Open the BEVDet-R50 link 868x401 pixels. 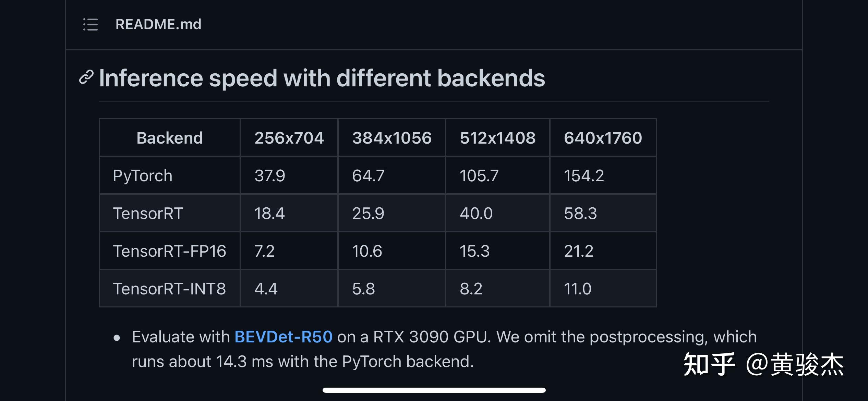(284, 337)
